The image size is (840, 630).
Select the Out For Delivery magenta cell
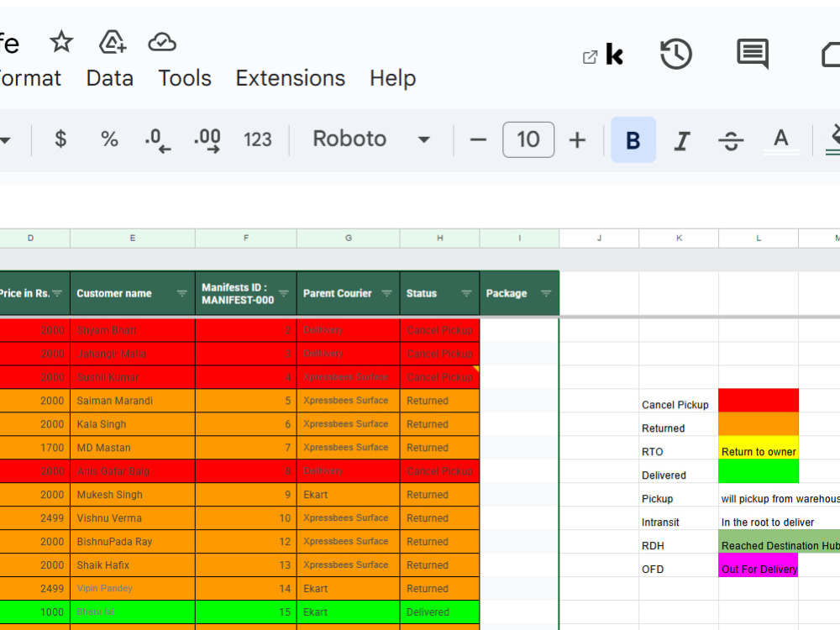coord(758,565)
